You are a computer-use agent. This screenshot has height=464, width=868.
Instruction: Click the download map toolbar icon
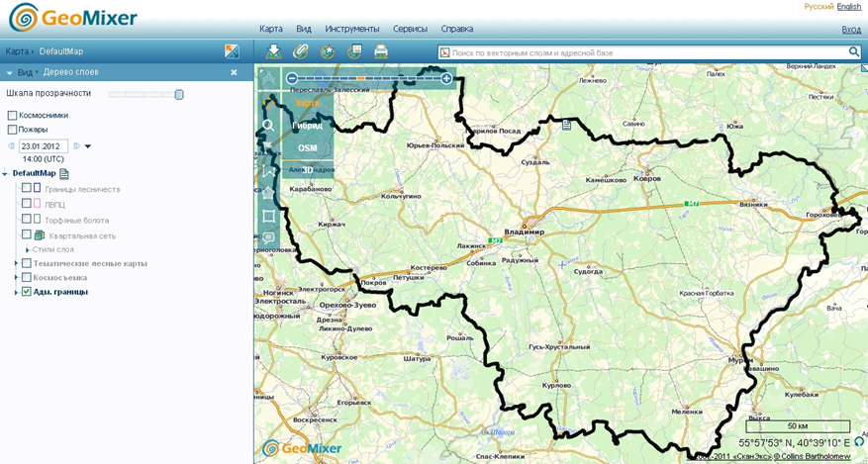(x=275, y=51)
